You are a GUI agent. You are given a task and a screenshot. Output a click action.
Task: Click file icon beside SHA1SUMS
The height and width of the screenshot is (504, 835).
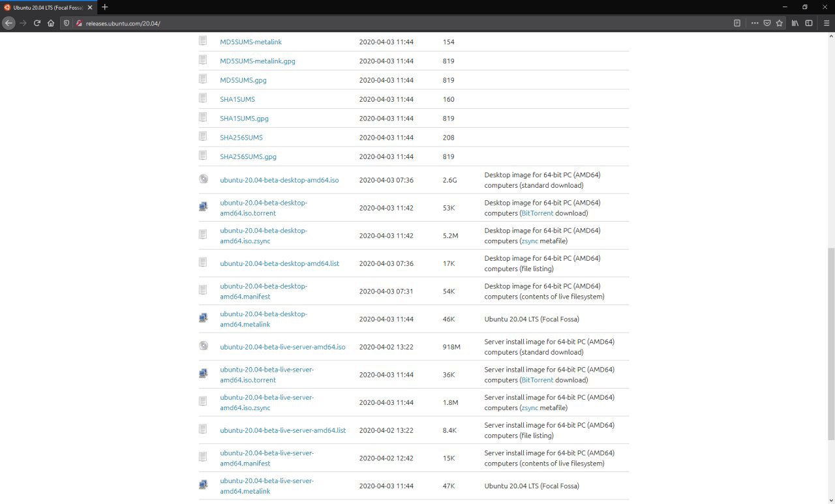pyautogui.click(x=204, y=98)
